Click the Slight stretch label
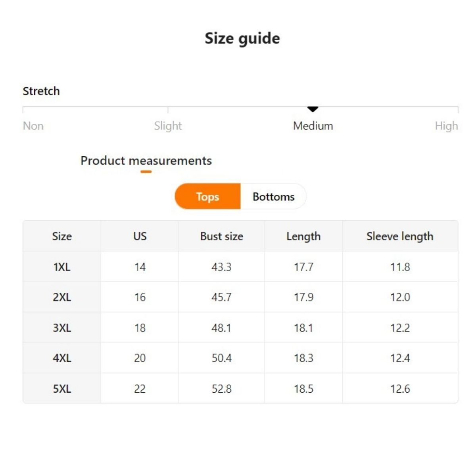This screenshot has height=476, width=476. coord(168,126)
